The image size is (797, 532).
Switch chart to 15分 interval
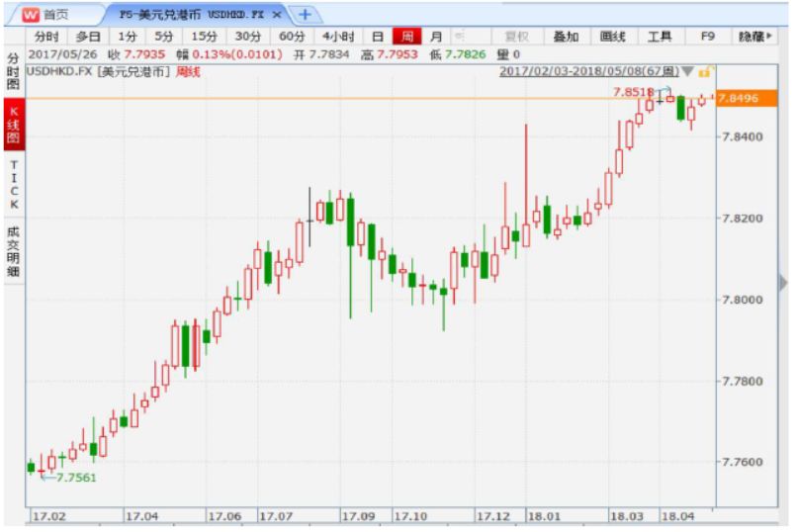pyautogui.click(x=204, y=37)
